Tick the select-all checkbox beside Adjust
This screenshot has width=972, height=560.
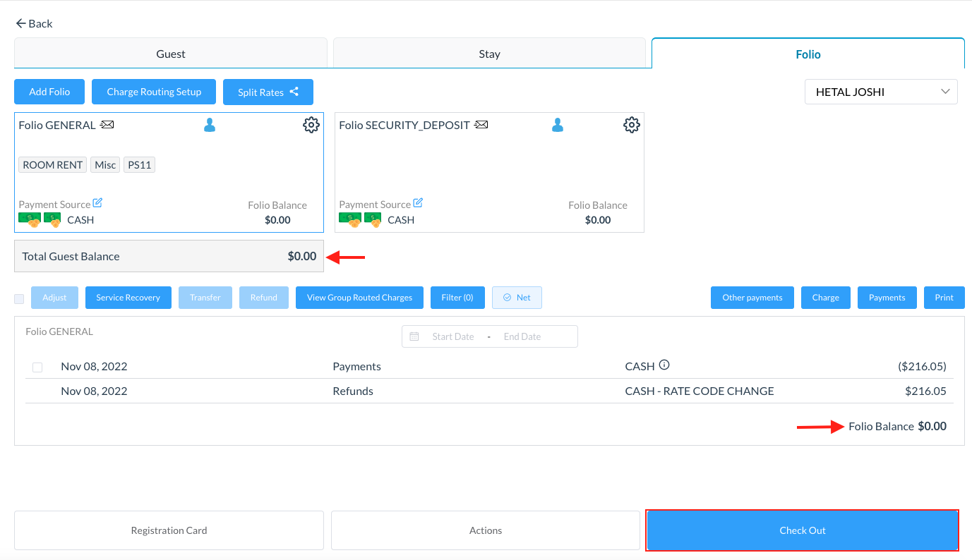click(x=19, y=298)
